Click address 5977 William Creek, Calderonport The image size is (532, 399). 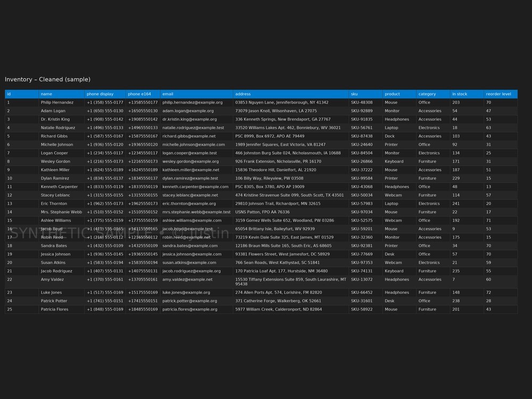[291, 310]
